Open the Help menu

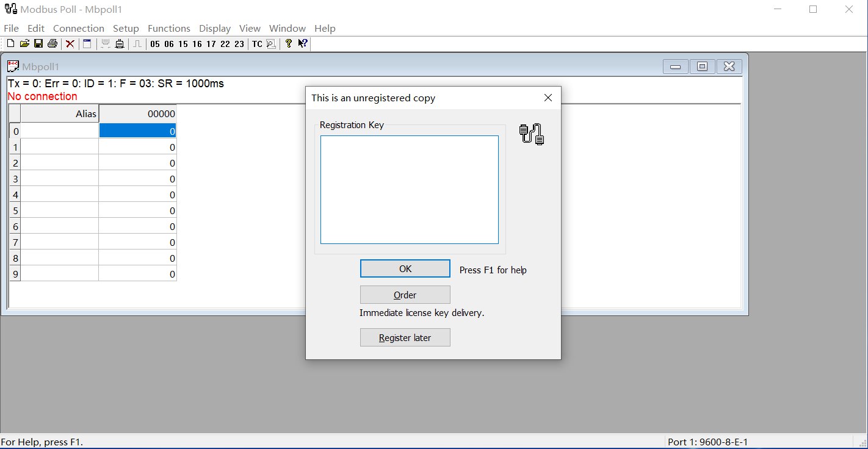coord(325,28)
